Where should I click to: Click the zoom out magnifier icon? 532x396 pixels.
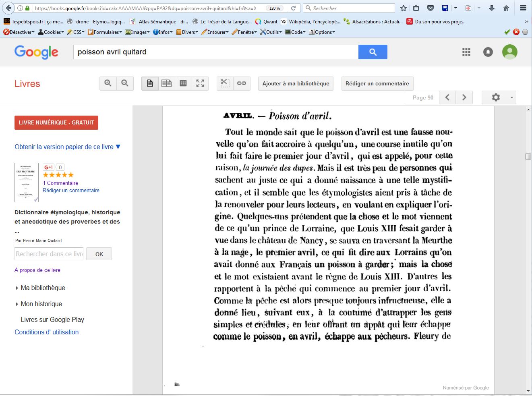tap(125, 83)
